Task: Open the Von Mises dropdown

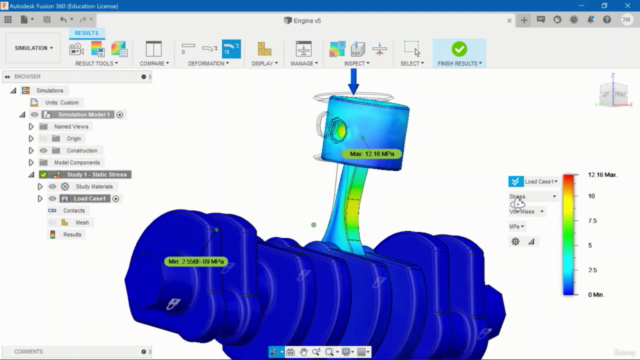Action: tap(527, 211)
